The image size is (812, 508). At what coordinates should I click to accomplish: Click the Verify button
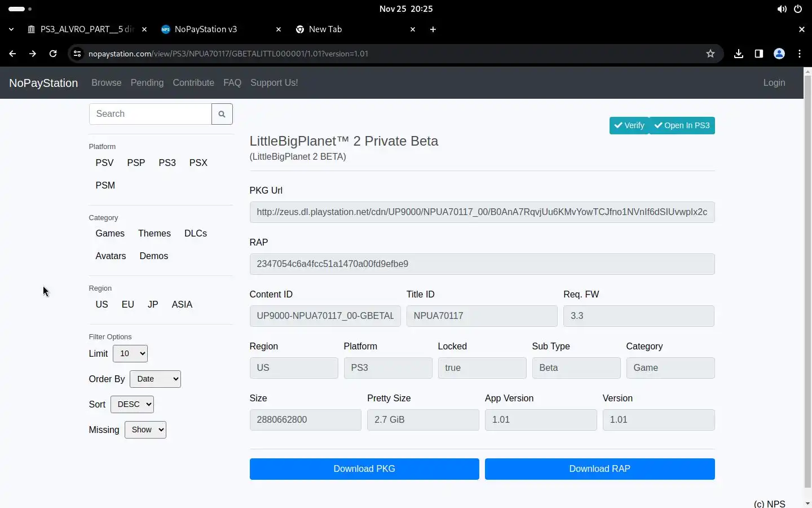(x=629, y=125)
